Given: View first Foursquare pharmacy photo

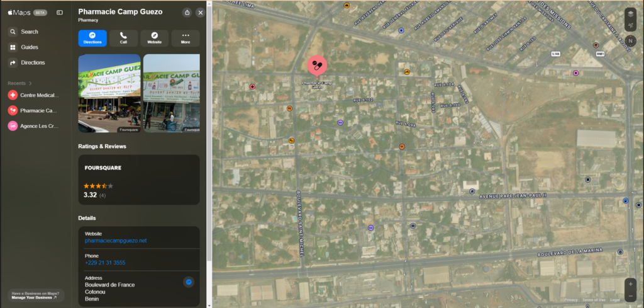Looking at the screenshot, I should tap(109, 93).
